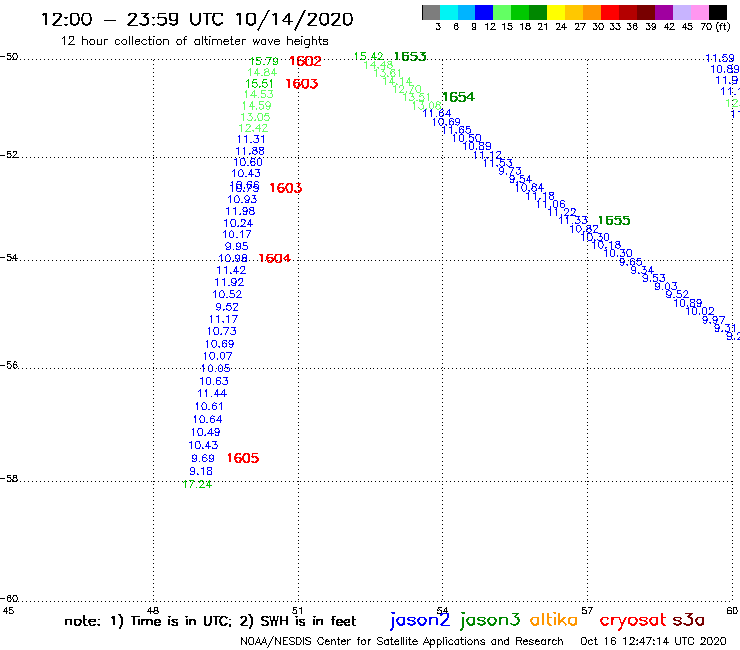Select wave height value 9.18
This screenshot has width=740, height=650.
point(201,471)
